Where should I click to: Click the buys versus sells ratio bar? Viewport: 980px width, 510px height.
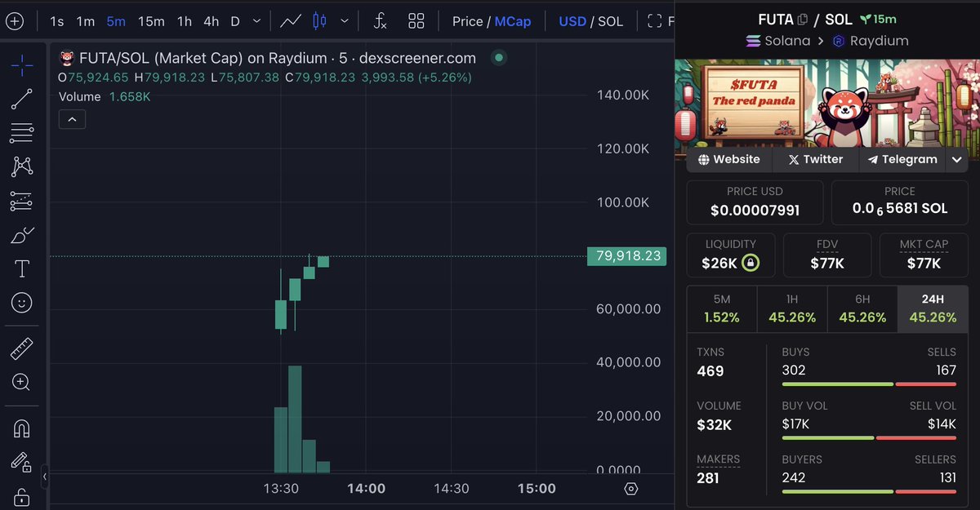coord(869,384)
